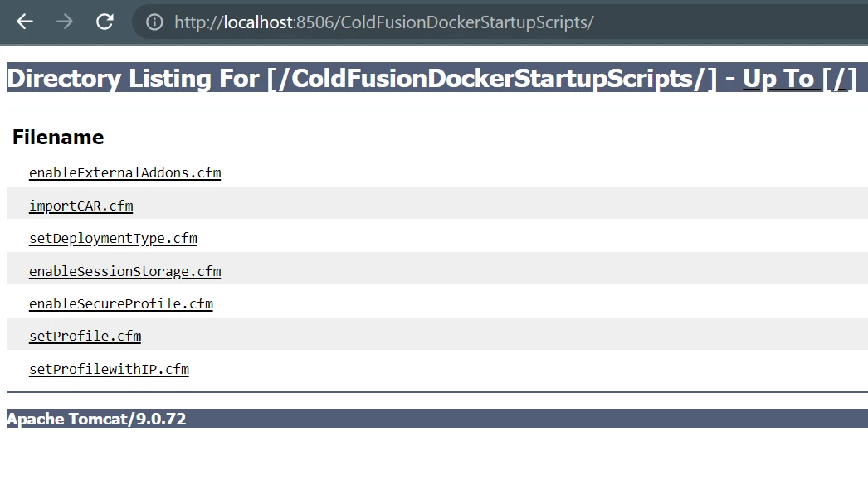Open the setProfile.cfm link
Viewport: 868px width, 485px height.
(85, 336)
